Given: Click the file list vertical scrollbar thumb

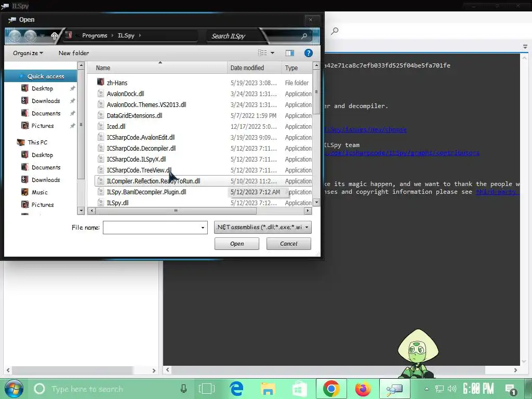Looking at the screenshot, I should pos(316,92).
